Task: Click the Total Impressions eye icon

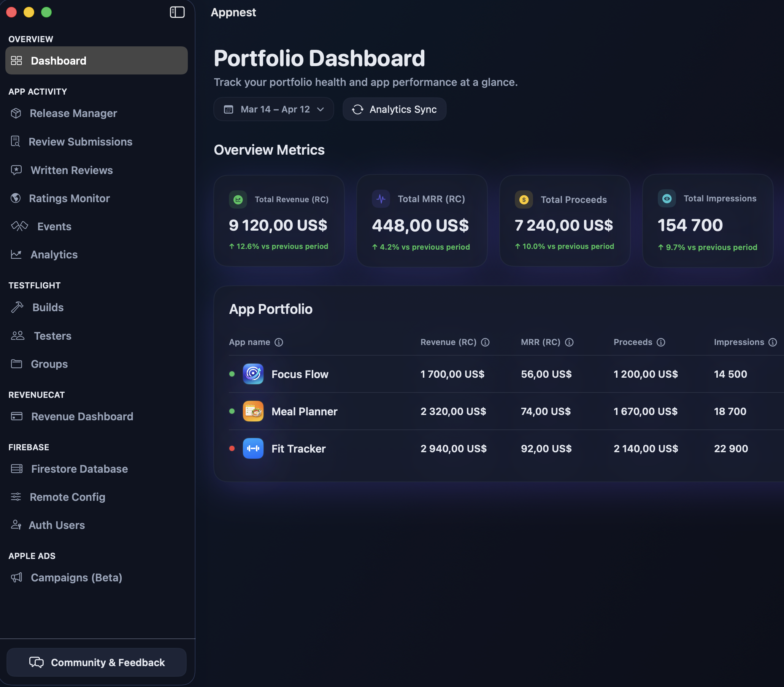Action: (x=667, y=198)
